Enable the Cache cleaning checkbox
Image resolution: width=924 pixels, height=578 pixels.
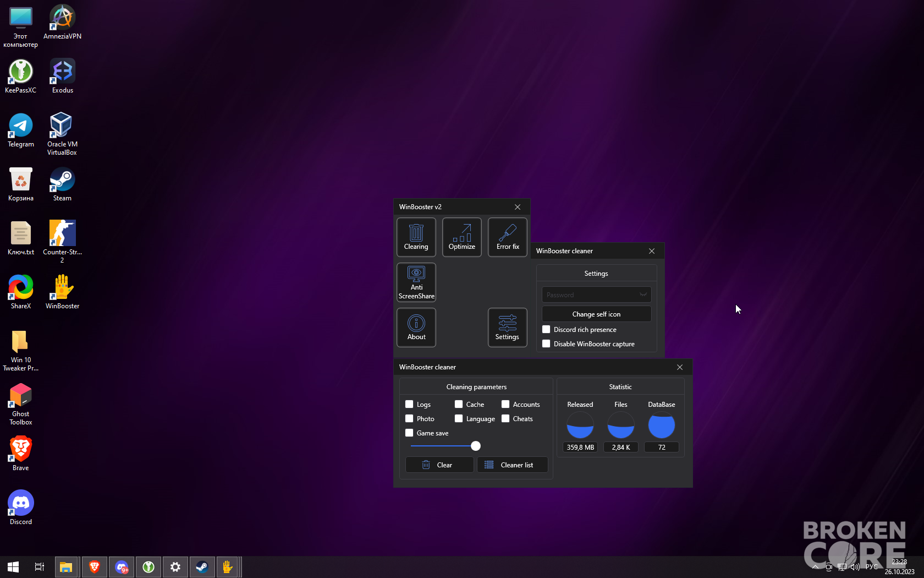tap(459, 404)
